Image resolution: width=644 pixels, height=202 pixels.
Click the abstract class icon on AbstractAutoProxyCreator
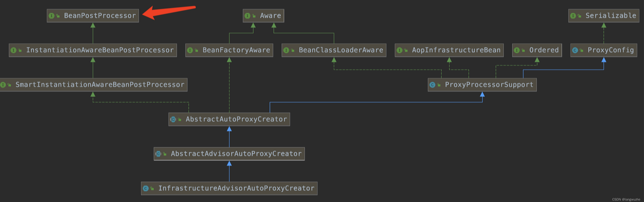tap(173, 119)
